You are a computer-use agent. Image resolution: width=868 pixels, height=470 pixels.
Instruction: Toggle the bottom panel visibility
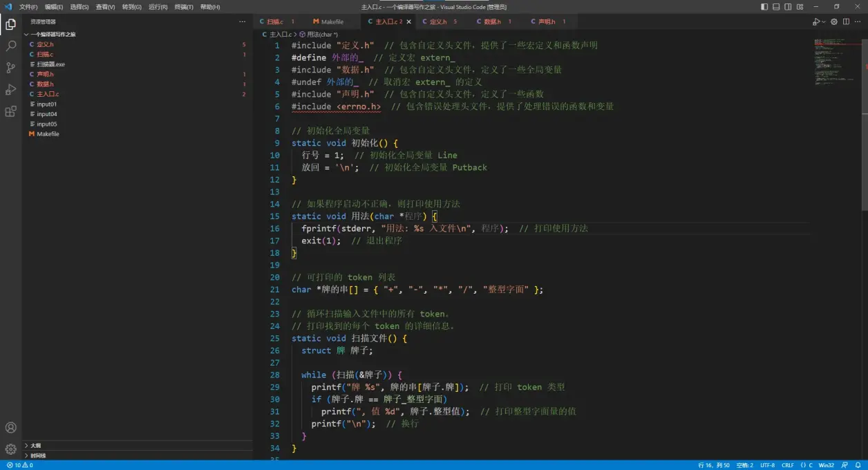(x=776, y=6)
